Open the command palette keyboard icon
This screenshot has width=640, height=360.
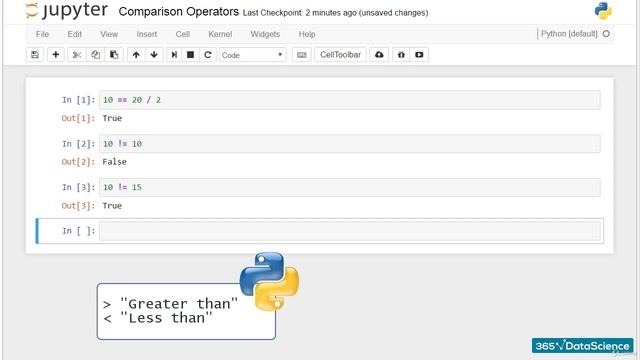click(302, 55)
